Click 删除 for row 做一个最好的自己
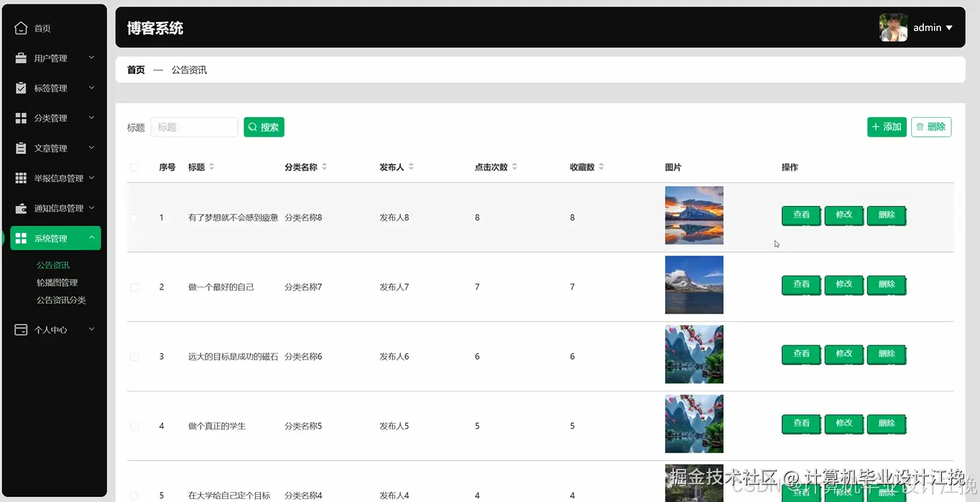The width and height of the screenshot is (980, 502). pyautogui.click(x=887, y=285)
